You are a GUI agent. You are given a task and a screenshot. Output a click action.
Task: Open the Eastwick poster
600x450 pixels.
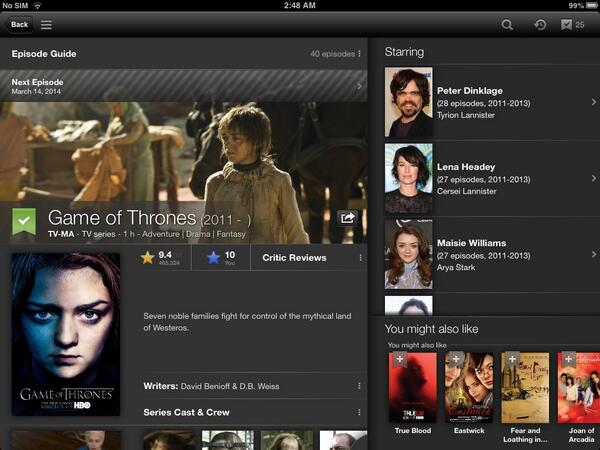(469, 388)
